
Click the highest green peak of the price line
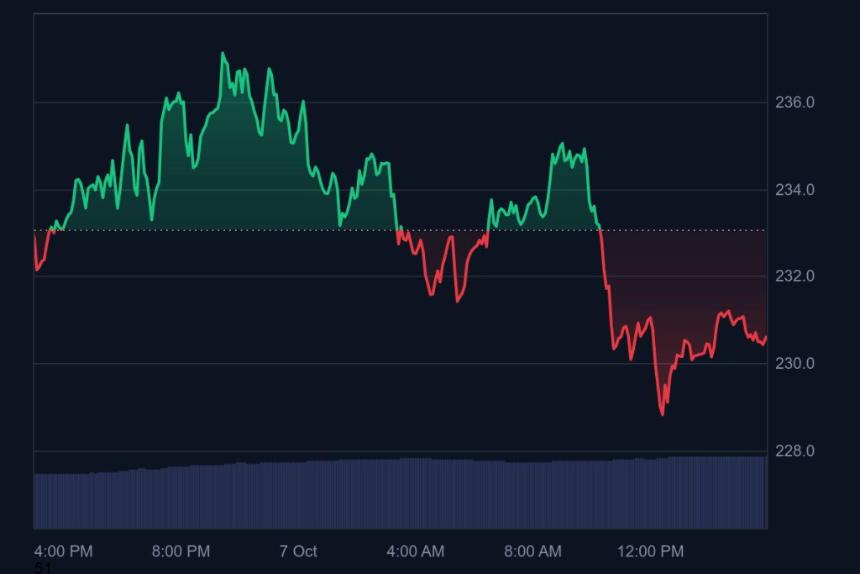tap(222, 54)
